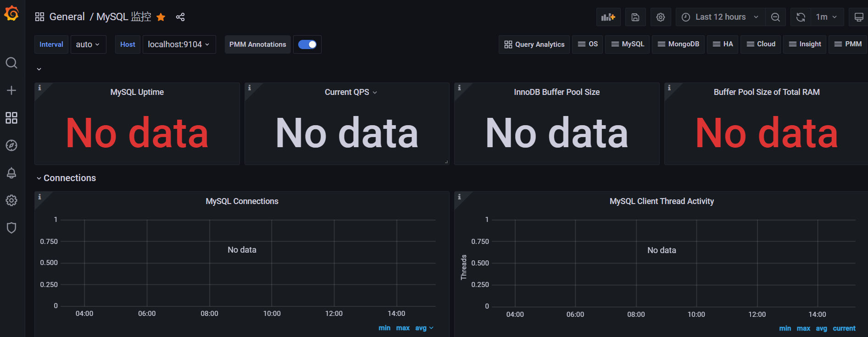Open the Current QPS panel menu
868x337 pixels.
click(x=375, y=92)
